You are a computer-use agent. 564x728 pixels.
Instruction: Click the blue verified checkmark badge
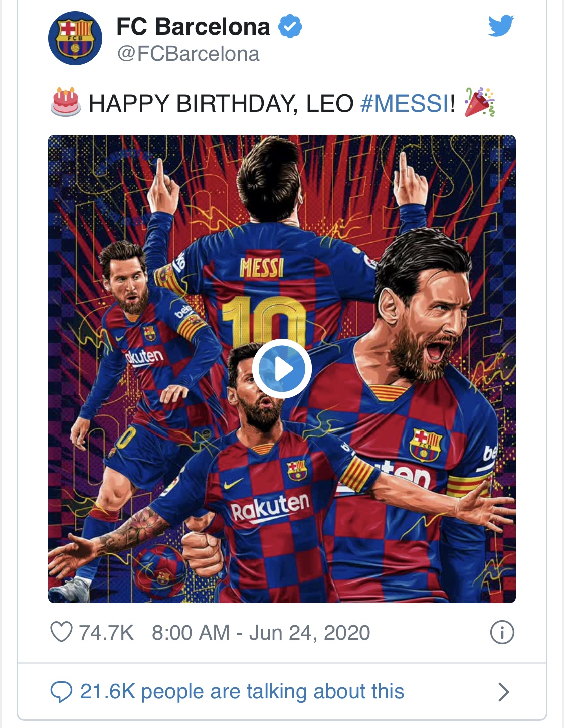click(290, 26)
